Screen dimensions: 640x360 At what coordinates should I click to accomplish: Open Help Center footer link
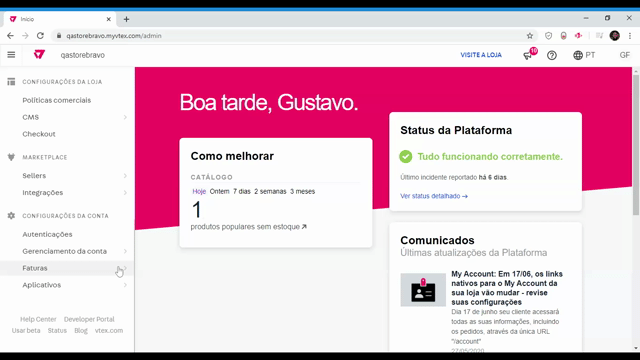click(x=38, y=319)
